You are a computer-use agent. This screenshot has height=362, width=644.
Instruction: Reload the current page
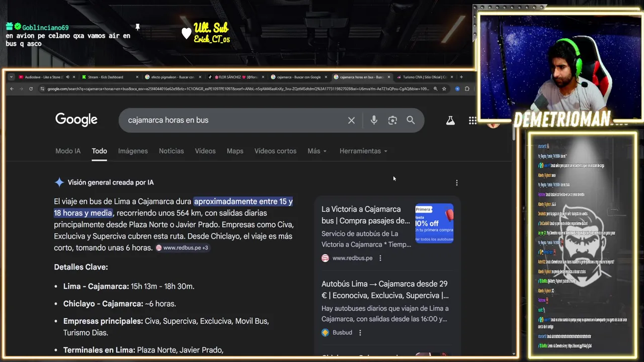31,89
